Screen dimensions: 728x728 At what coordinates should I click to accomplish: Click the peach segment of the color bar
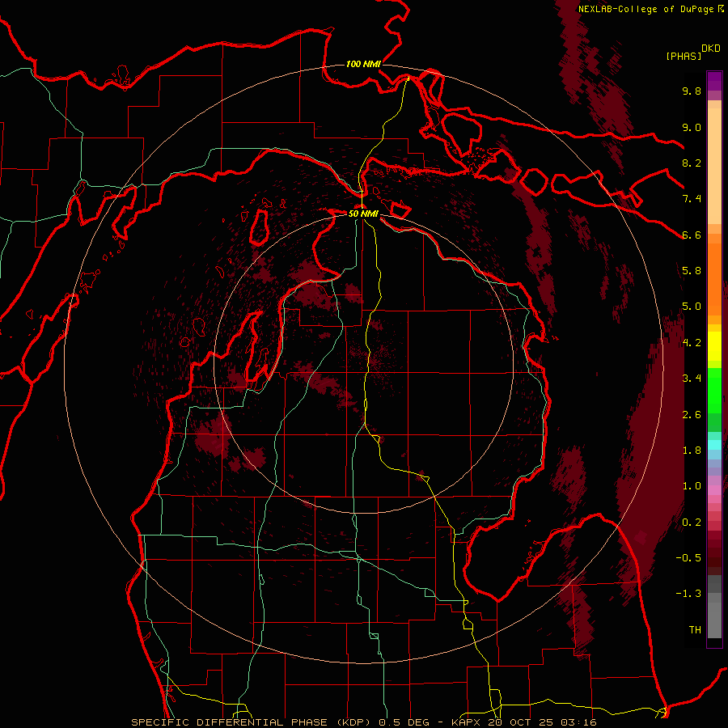click(x=714, y=166)
